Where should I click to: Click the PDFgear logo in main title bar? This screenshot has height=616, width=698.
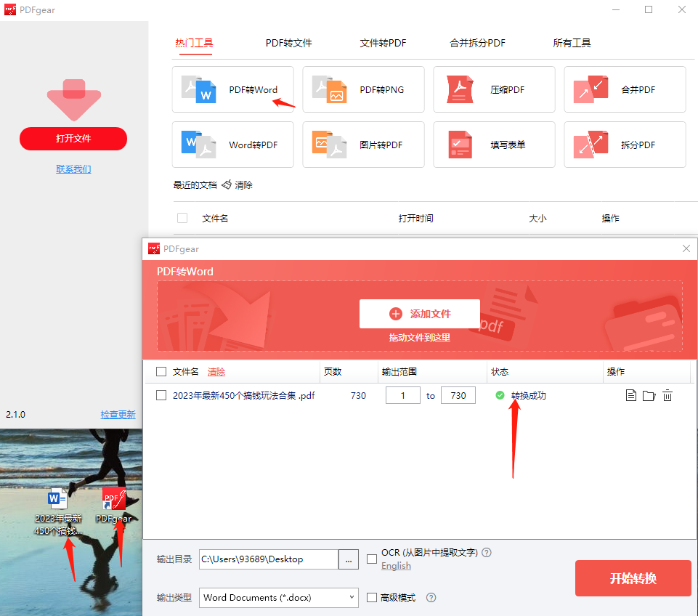(9, 9)
